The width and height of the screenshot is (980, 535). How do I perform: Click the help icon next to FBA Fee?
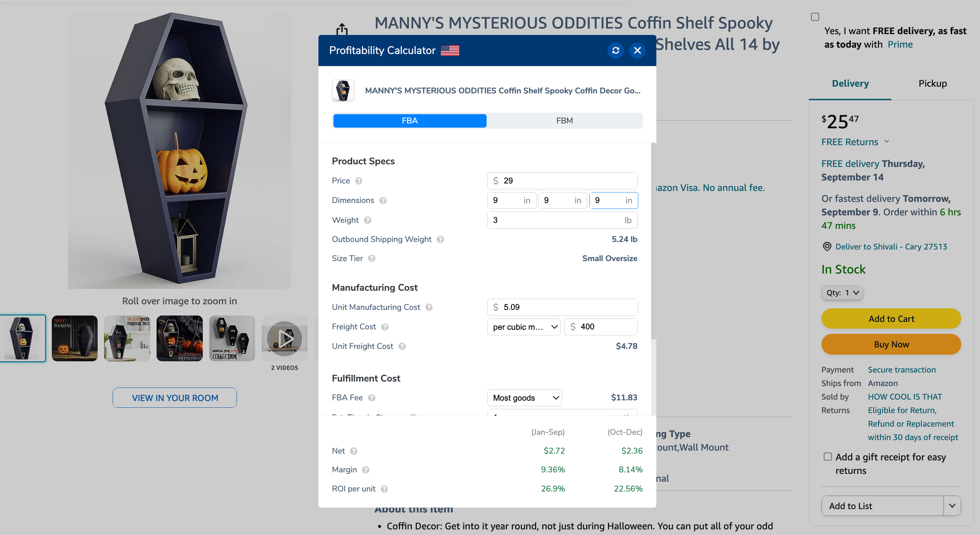tap(370, 397)
